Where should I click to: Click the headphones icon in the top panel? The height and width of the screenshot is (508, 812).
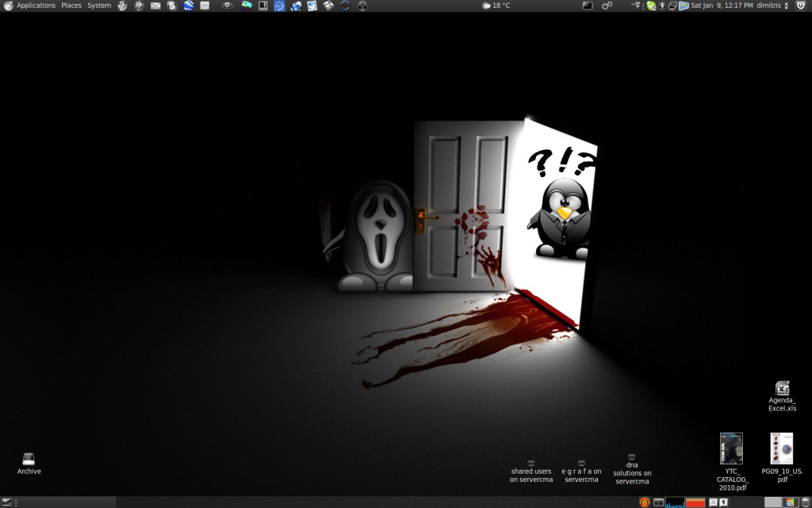click(x=362, y=6)
